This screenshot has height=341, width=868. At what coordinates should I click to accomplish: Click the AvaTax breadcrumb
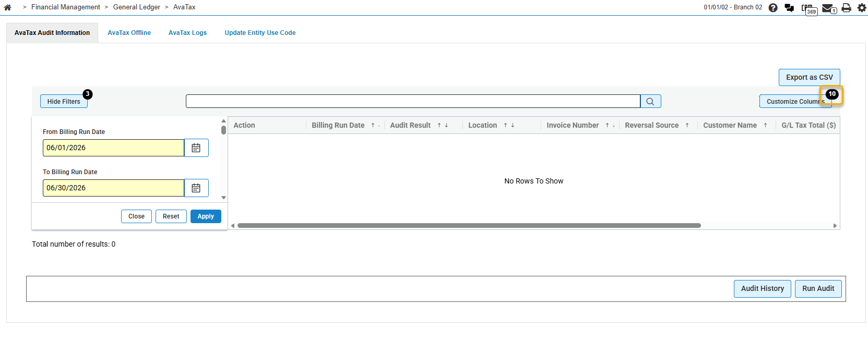(x=184, y=7)
